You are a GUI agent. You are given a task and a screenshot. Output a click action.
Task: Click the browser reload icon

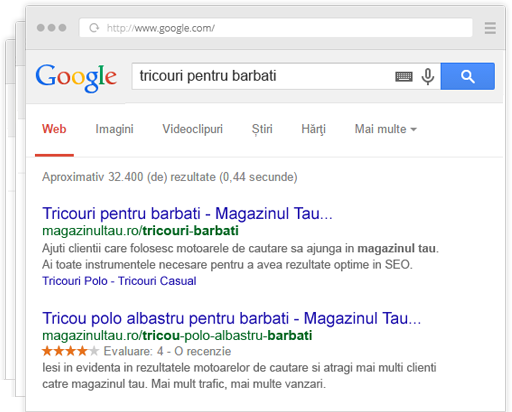pyautogui.click(x=94, y=28)
